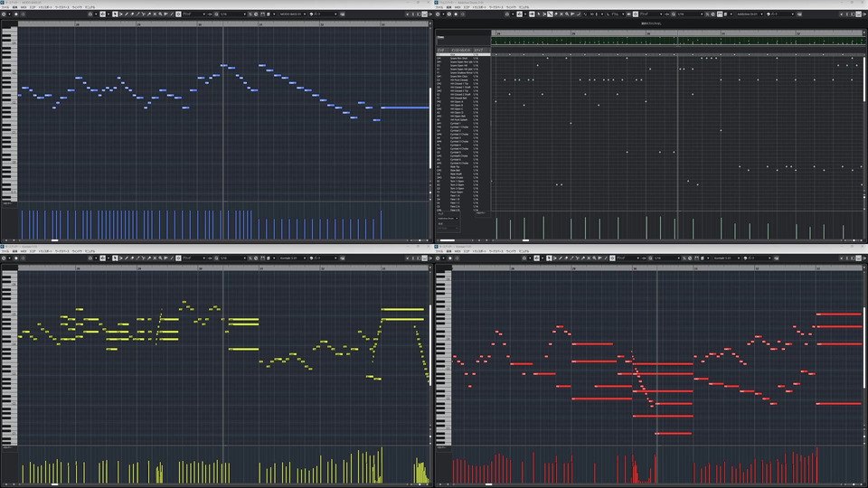Select Zoom magnifier tool in MODO BASS editor
Screen dimensions: 868x488
point(160,14)
